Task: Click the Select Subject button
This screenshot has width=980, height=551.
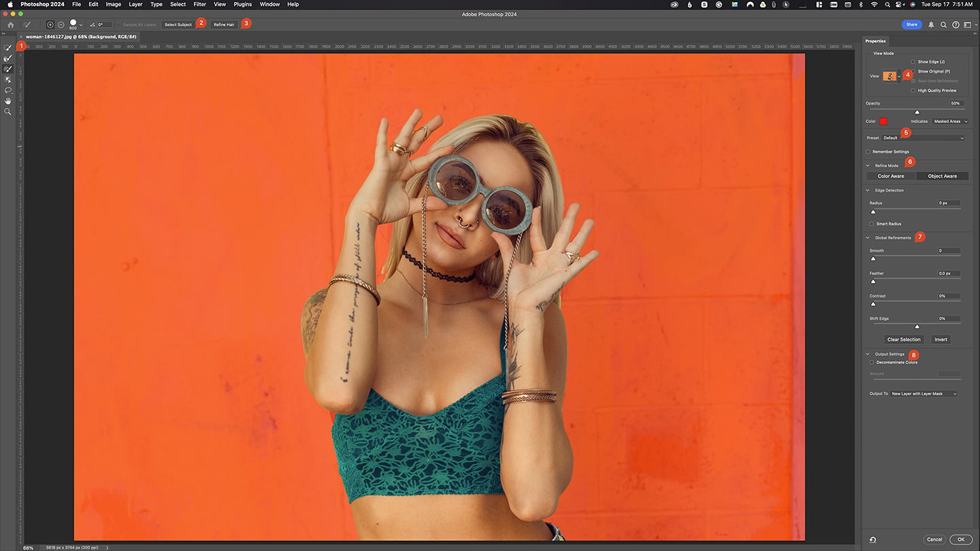Action: (178, 24)
